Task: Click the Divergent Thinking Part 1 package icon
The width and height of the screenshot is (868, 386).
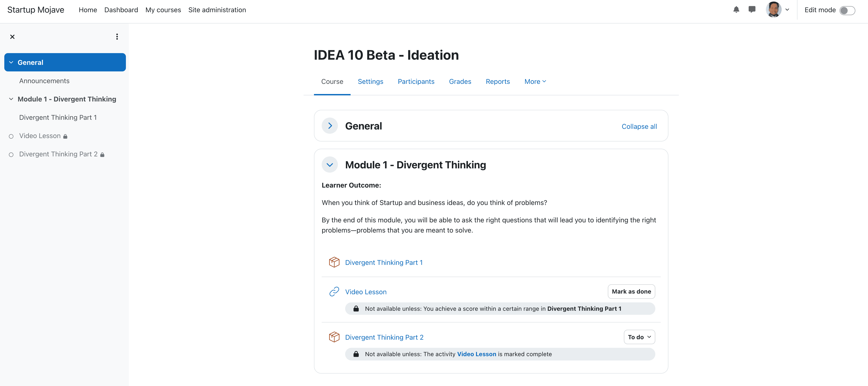Action: pos(334,262)
